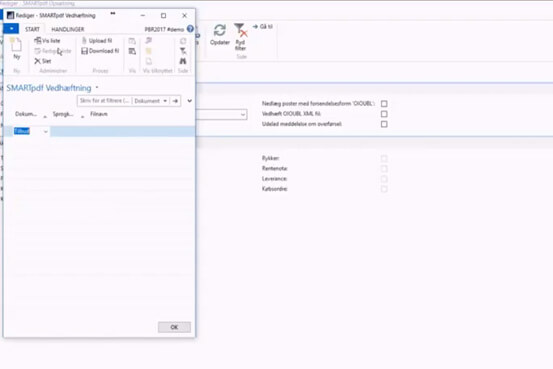Tick the Nedlæg poster med forsendelsesform OIOUBL checkbox

(384, 104)
